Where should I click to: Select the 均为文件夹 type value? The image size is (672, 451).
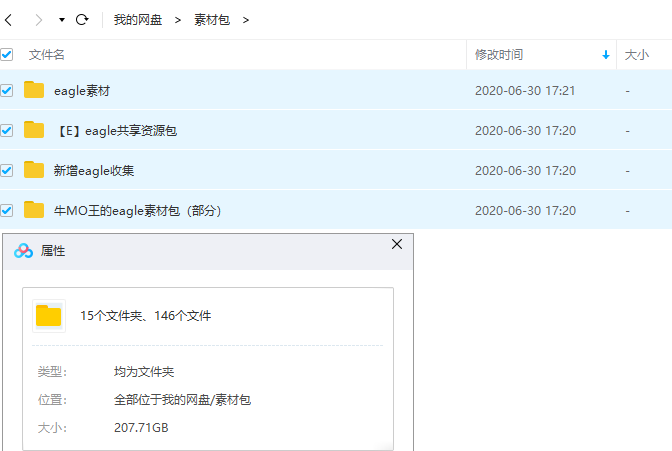[x=144, y=372]
